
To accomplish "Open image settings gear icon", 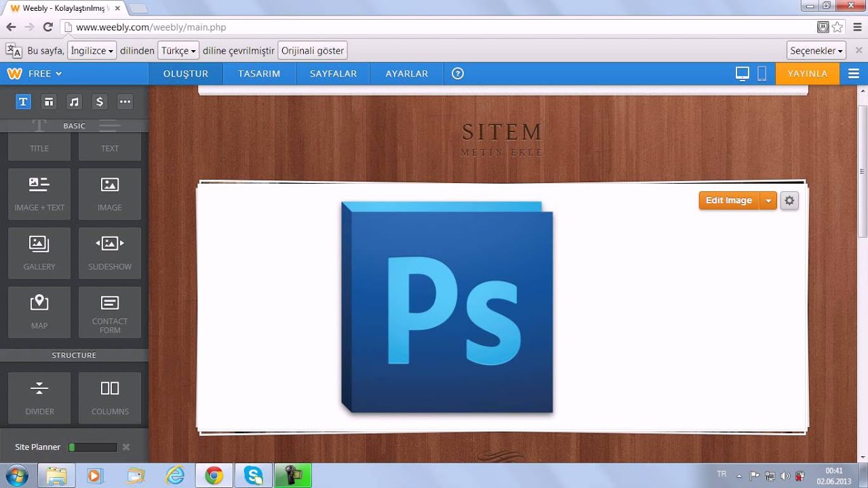I will pos(789,201).
